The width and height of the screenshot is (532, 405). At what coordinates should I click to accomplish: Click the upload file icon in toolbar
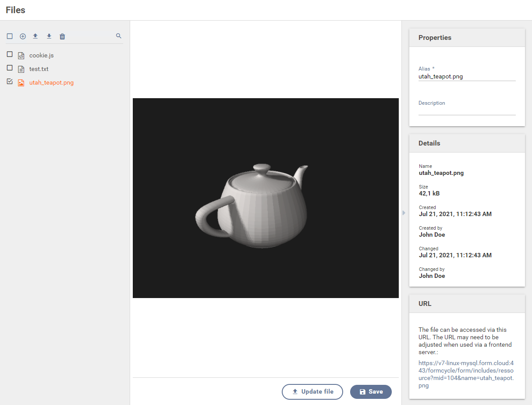[x=35, y=36]
